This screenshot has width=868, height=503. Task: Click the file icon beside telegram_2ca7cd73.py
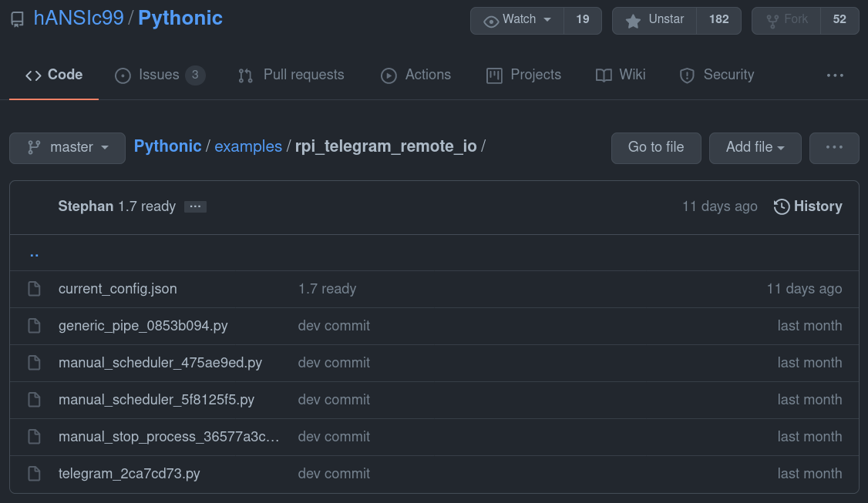pyautogui.click(x=34, y=473)
